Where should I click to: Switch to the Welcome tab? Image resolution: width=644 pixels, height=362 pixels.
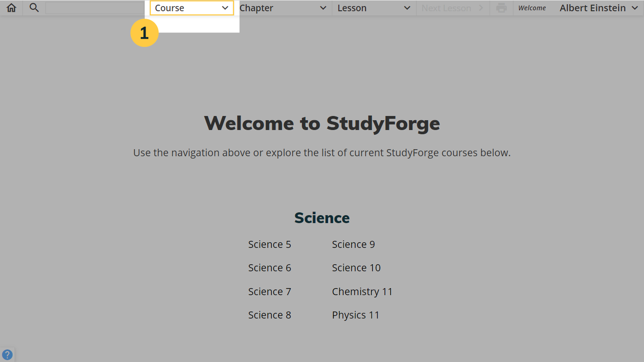pos(532,7)
